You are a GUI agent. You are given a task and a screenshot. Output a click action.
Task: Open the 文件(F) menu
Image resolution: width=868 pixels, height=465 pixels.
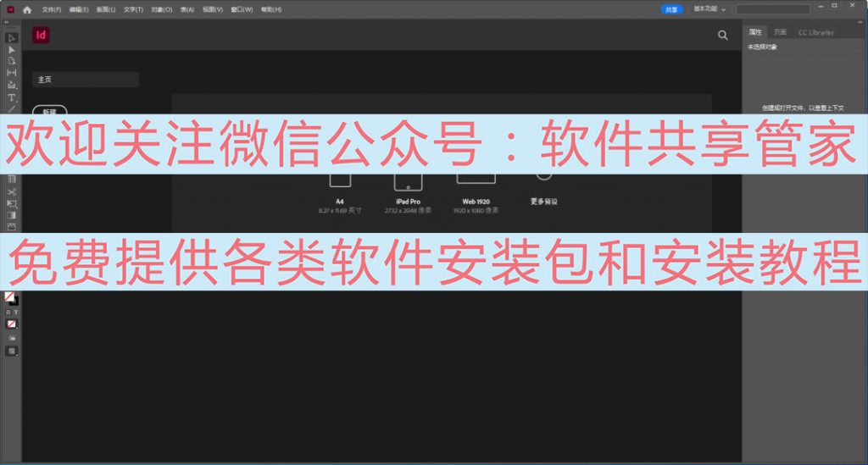point(52,9)
